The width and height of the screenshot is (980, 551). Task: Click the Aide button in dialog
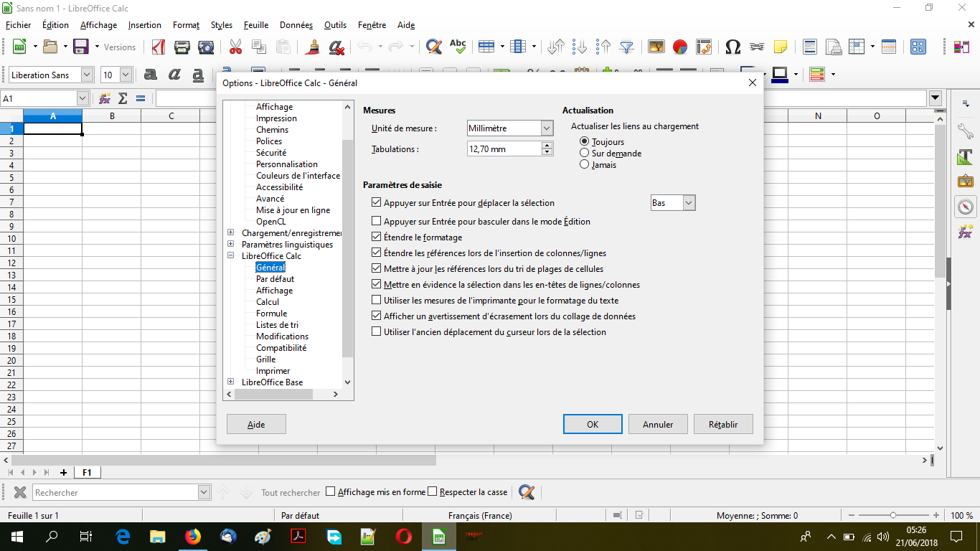point(256,424)
